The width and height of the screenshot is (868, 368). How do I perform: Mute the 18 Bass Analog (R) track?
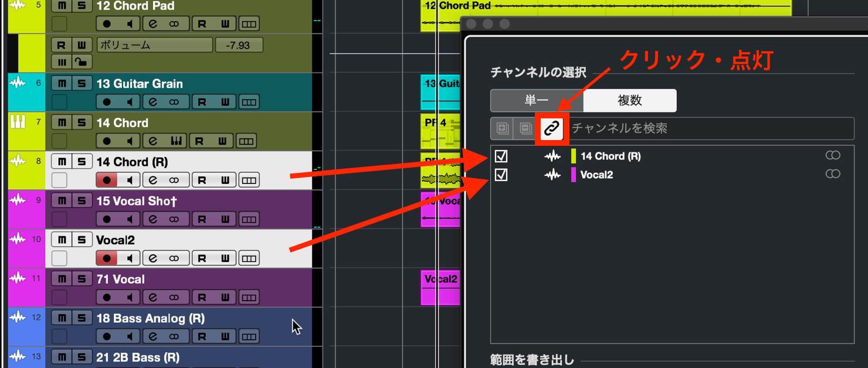(62, 318)
